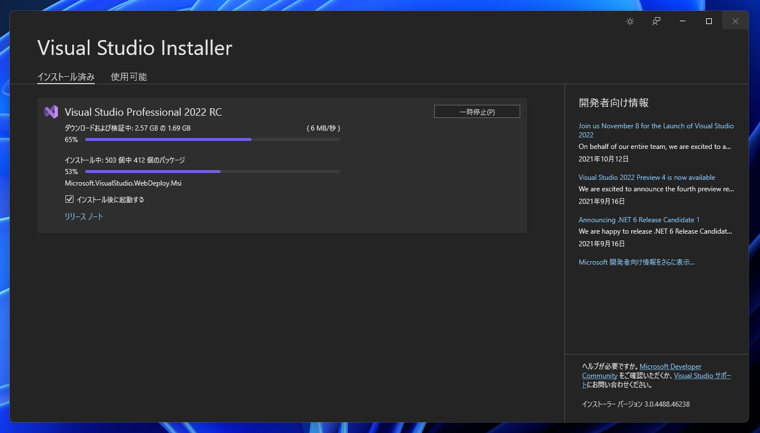Image resolution: width=760 pixels, height=433 pixels.
Task: Click the 53% install progress bar
Action: coord(213,172)
